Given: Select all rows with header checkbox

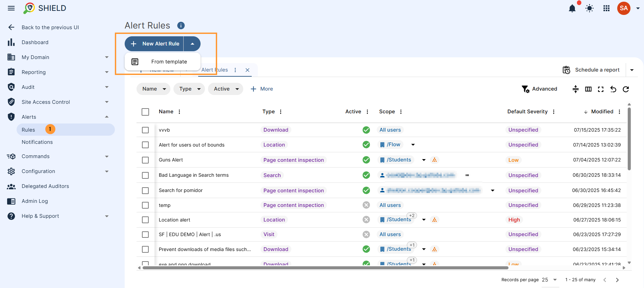Looking at the screenshot, I should pos(145,112).
